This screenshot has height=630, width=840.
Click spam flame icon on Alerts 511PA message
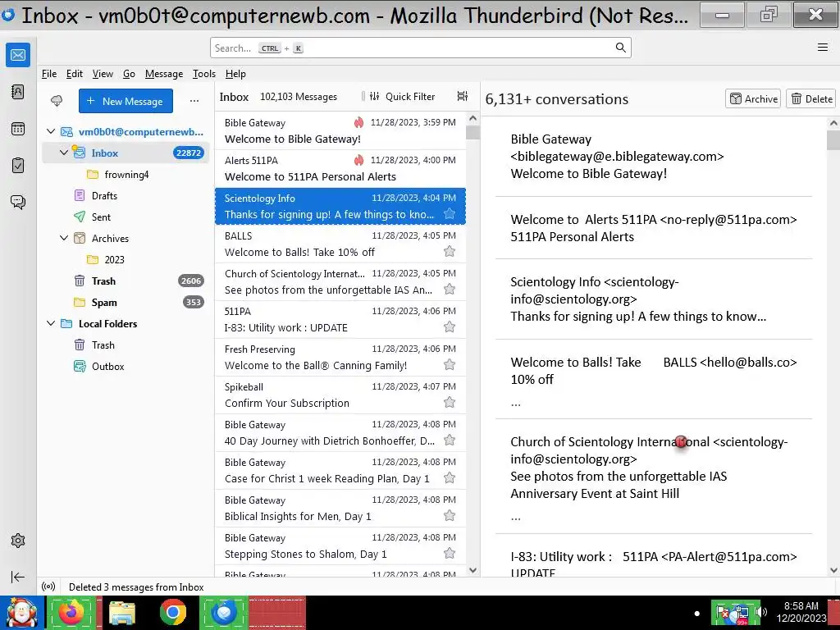(x=359, y=160)
